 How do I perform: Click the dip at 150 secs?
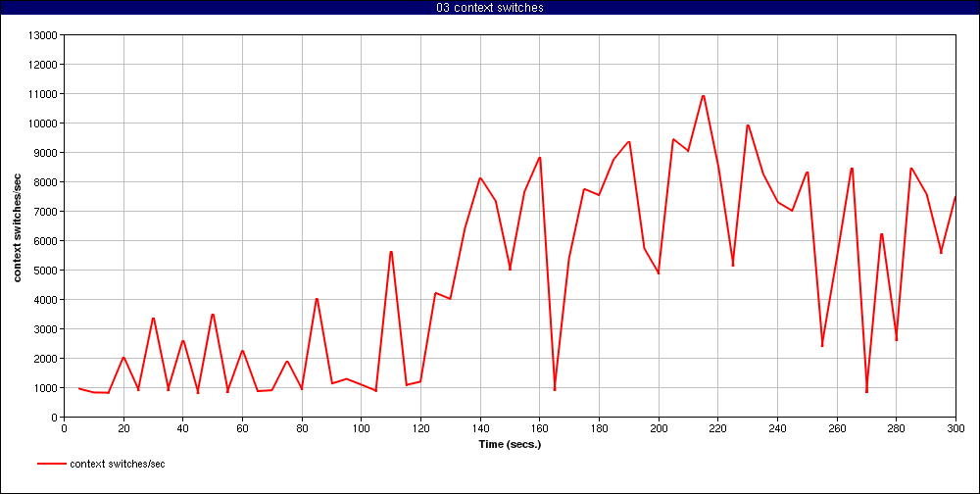[510, 269]
